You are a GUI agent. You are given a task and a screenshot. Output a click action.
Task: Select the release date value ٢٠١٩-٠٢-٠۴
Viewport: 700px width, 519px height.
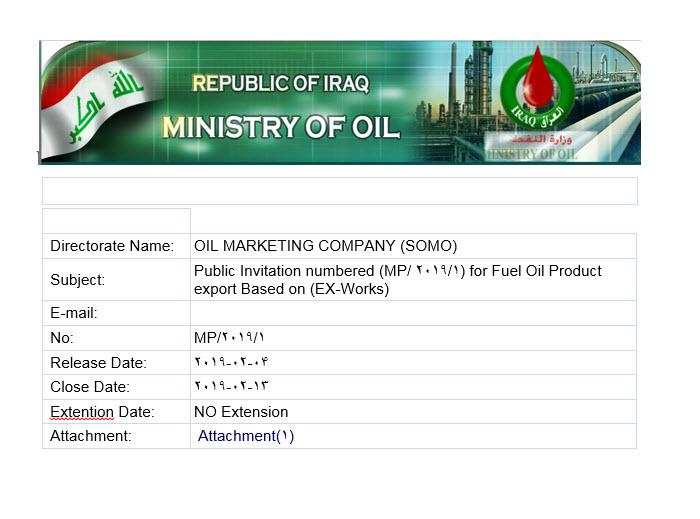[231, 362]
